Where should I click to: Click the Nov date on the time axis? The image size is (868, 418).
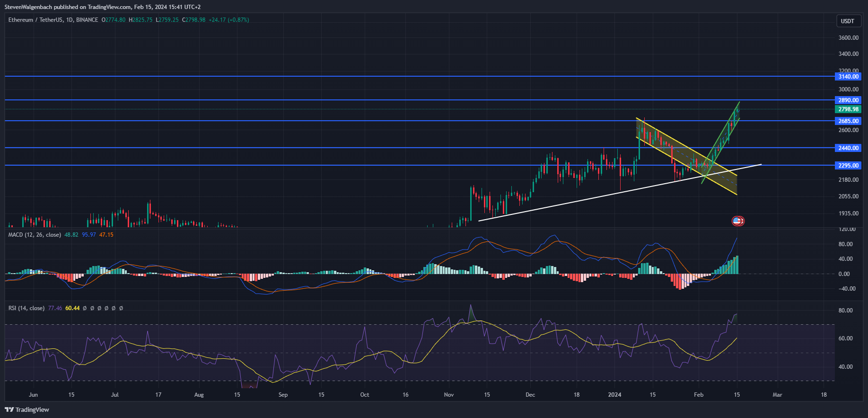tap(449, 395)
